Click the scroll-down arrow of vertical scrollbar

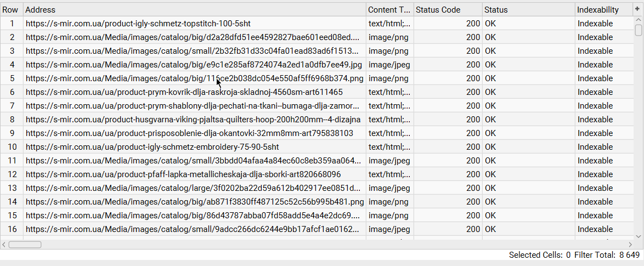tap(639, 235)
